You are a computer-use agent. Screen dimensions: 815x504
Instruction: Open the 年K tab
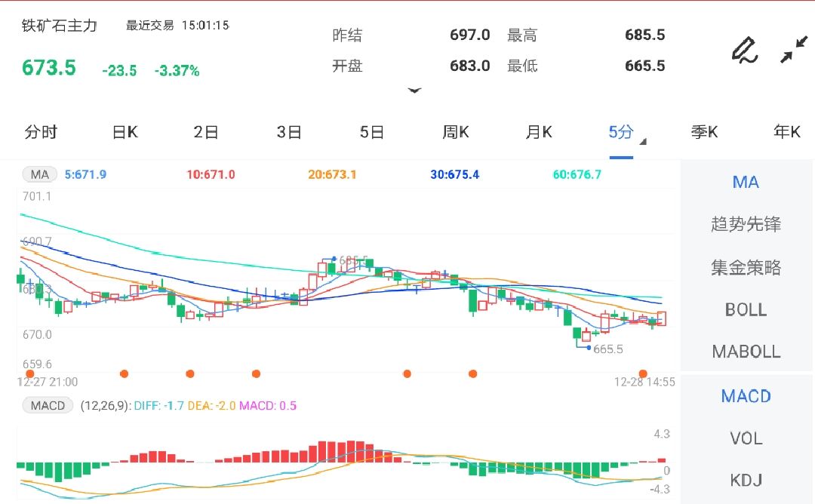787,132
